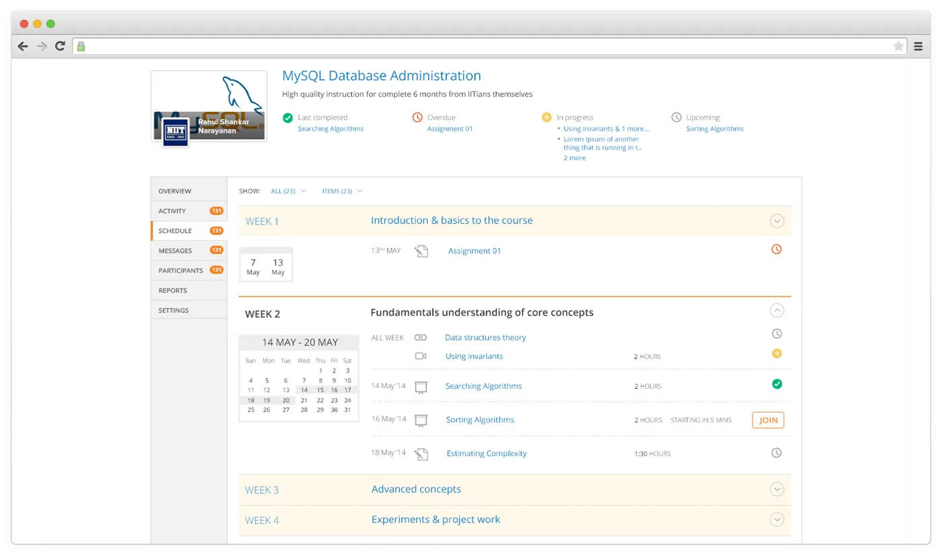Click the 7 May – 13 May date box
The height and width of the screenshot is (560, 944).
266,265
